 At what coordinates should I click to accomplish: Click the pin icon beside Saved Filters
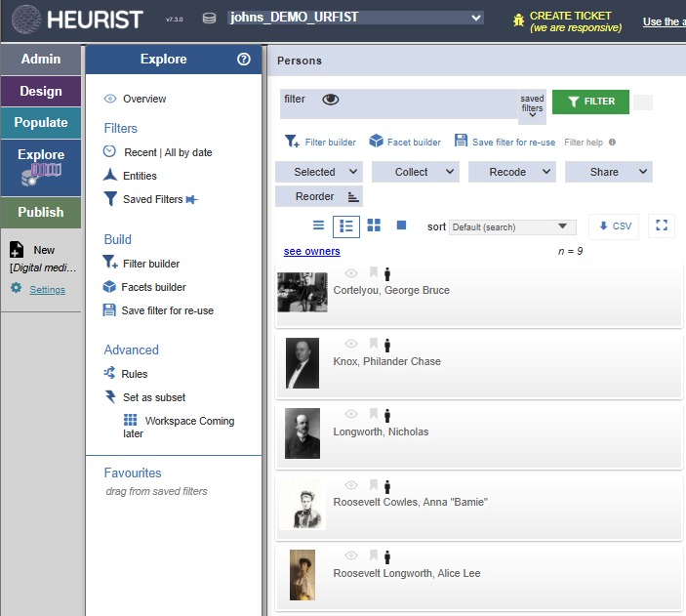point(192,200)
